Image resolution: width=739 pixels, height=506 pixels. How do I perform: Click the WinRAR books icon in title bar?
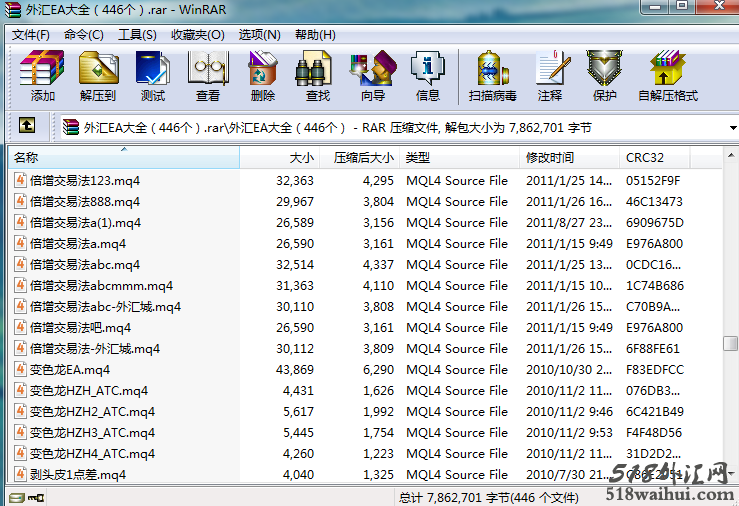coord(13,9)
